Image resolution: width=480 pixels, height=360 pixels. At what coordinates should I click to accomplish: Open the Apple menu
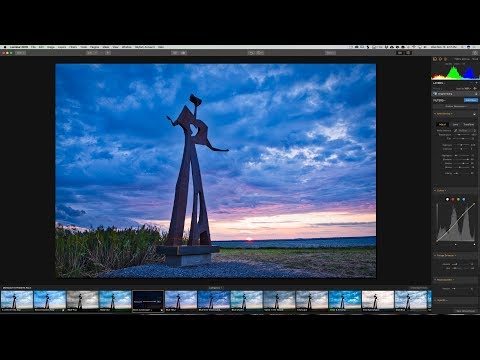pyautogui.click(x=5, y=47)
